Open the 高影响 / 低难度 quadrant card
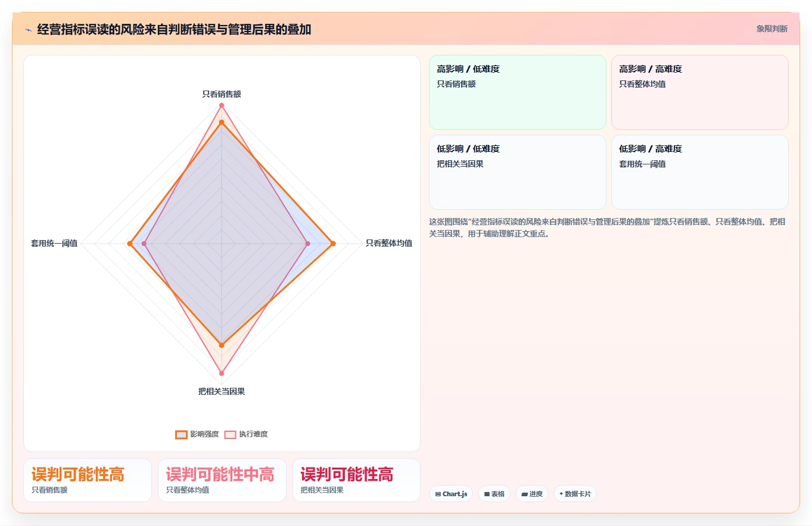Viewport: 812px width, 526px height. 517,92
